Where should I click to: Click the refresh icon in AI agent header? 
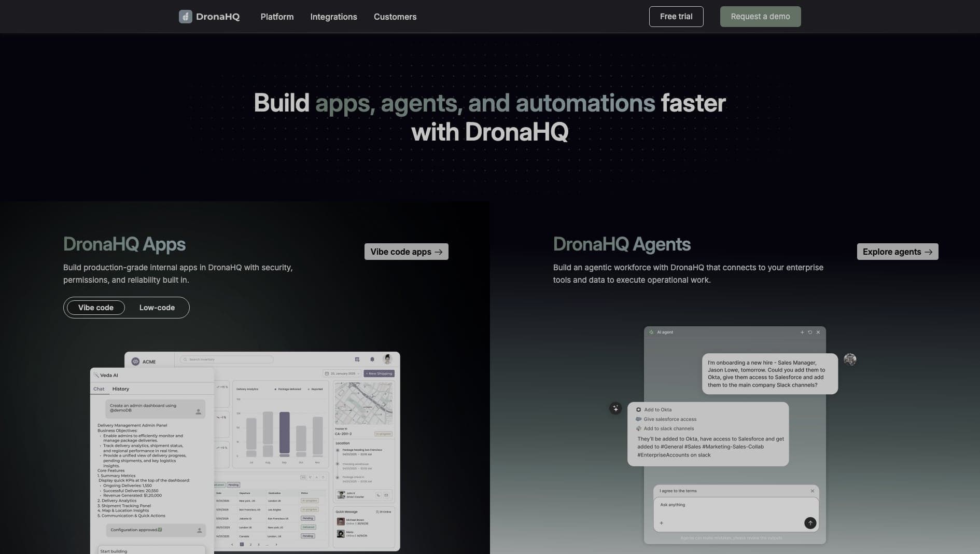click(810, 332)
